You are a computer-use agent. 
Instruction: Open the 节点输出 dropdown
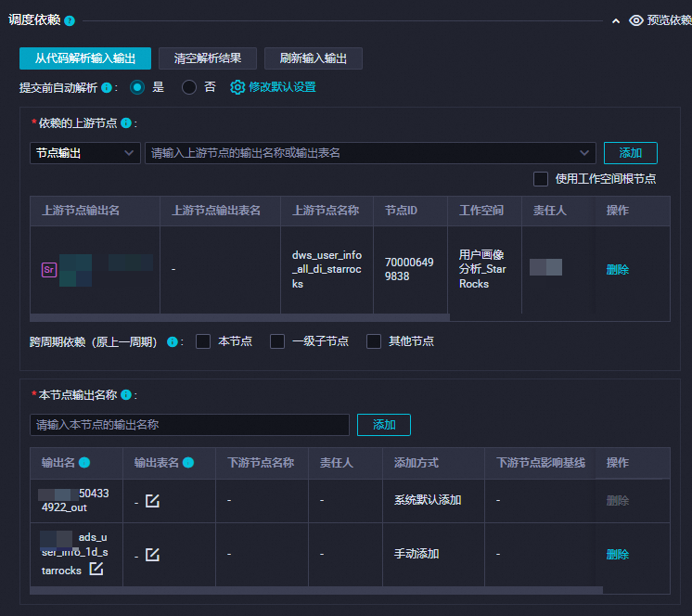85,153
